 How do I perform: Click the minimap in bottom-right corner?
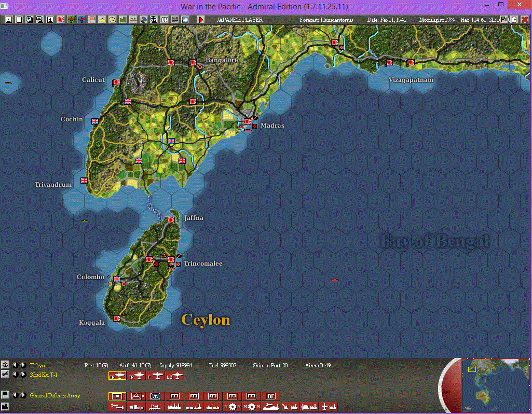pyautogui.click(x=495, y=385)
